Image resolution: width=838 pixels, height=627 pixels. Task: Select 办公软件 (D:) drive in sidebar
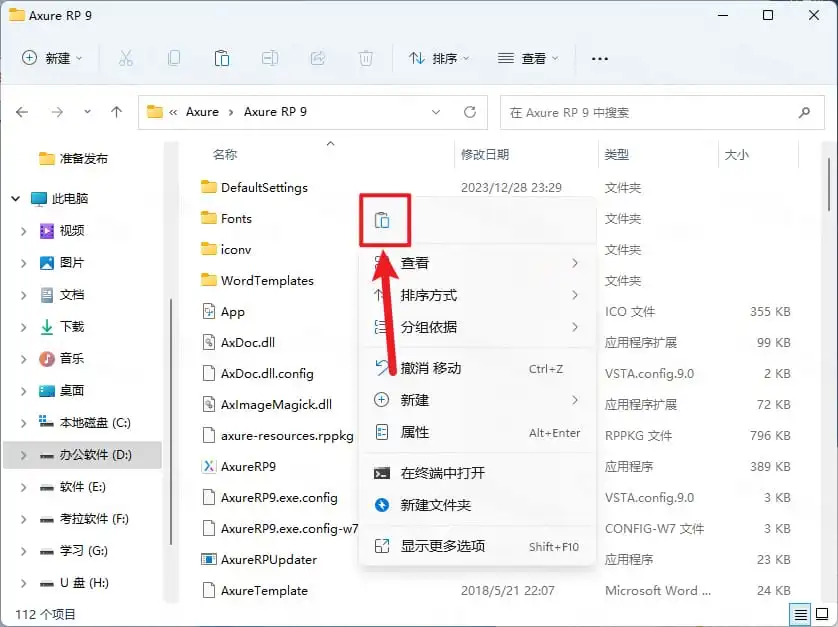(83, 455)
